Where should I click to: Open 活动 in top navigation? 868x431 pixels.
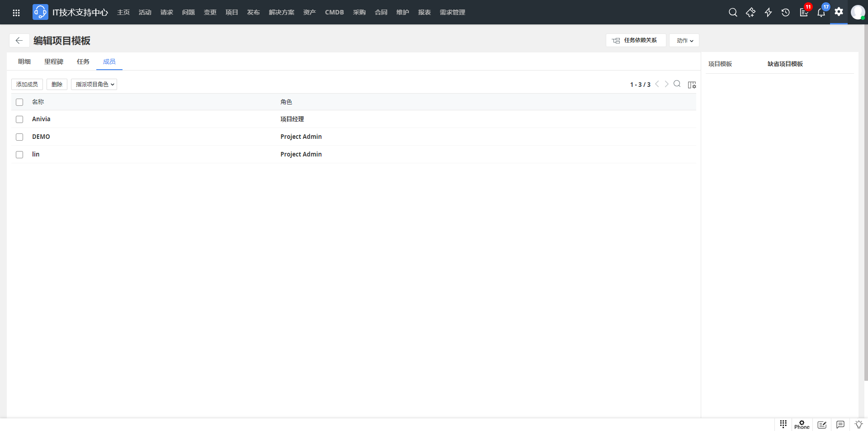(x=145, y=12)
